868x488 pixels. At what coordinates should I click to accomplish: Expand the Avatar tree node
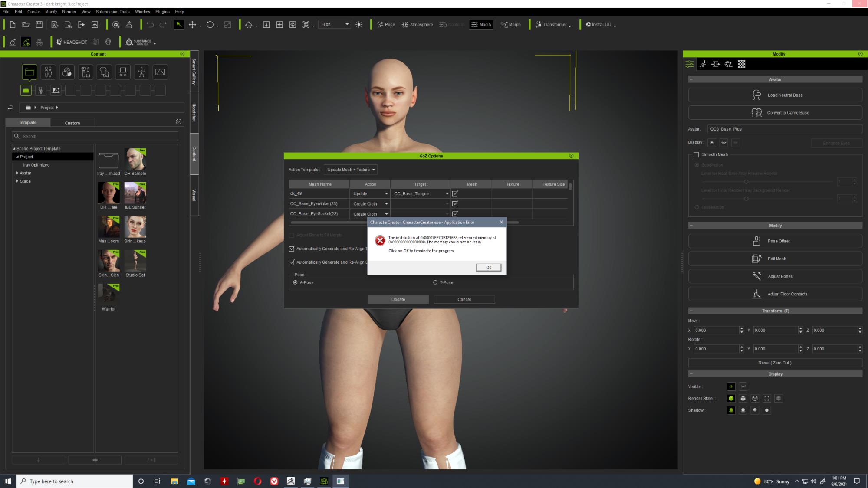pos(17,173)
